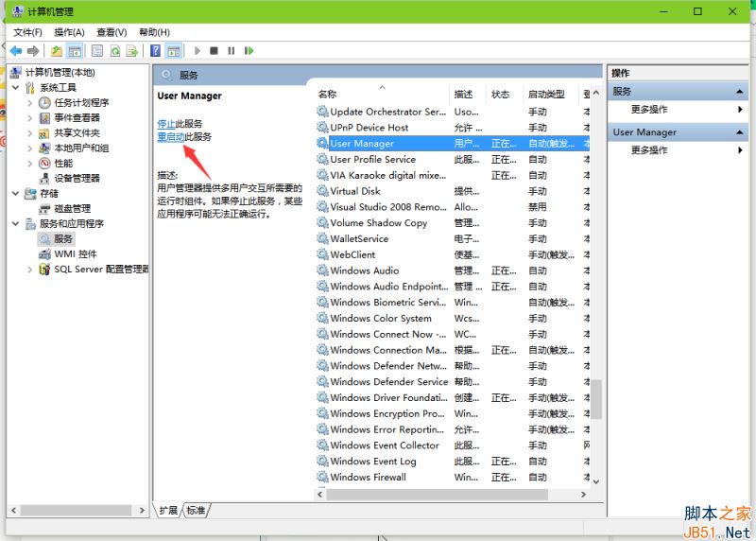Click the 停止 service link

pos(166,124)
